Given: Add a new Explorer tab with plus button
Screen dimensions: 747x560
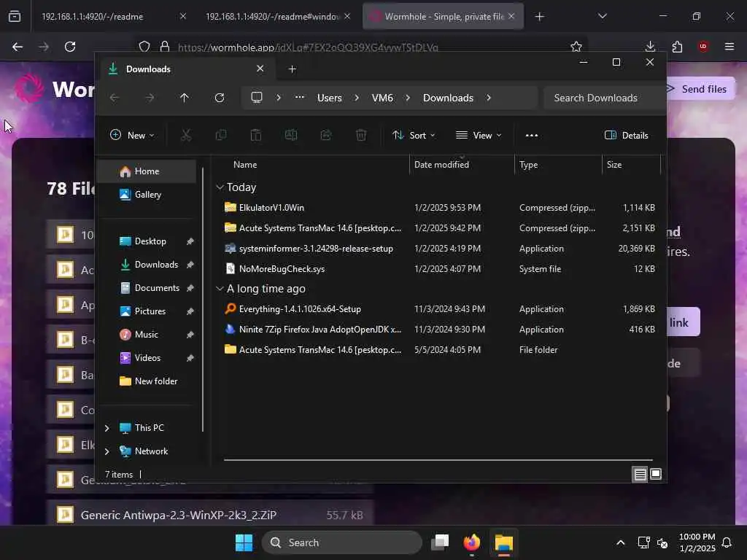Looking at the screenshot, I should tap(293, 69).
